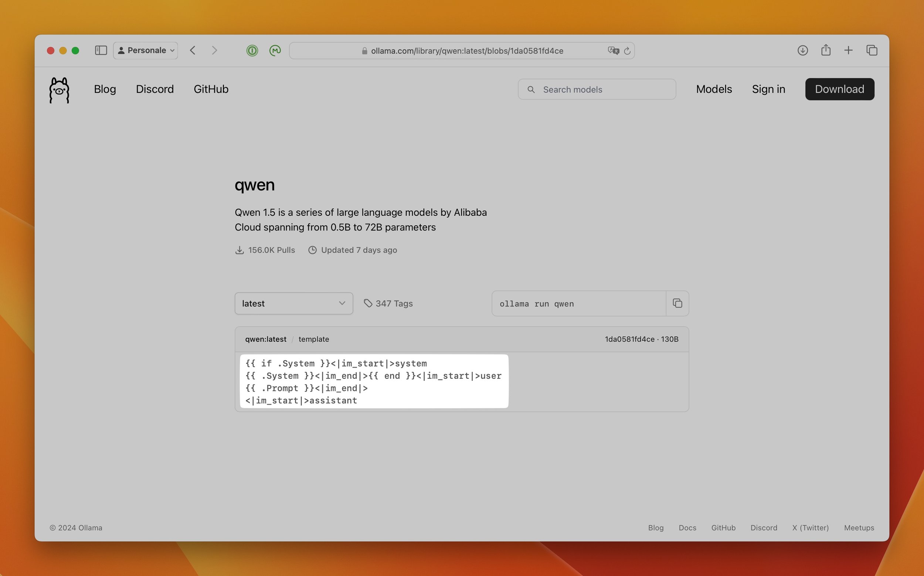Image resolution: width=924 pixels, height=576 pixels.
Task: Toggle the Safari sidebar icon
Action: (x=101, y=50)
